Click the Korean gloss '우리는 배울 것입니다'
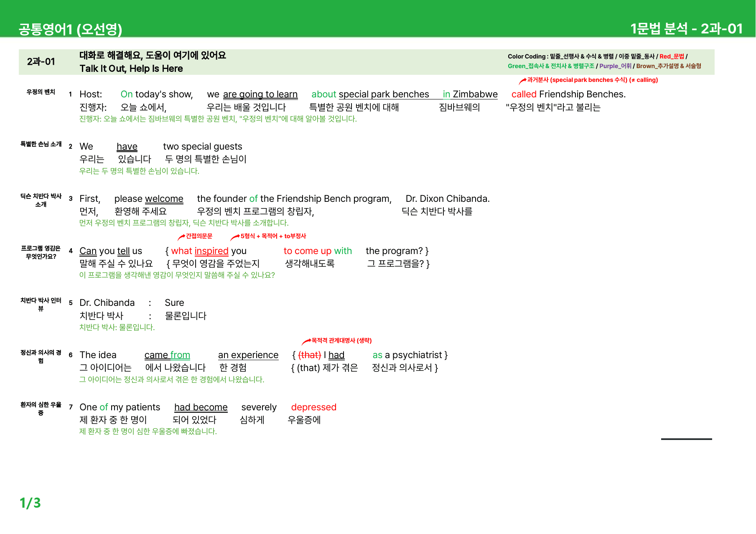The image size is (756, 534). 246,107
